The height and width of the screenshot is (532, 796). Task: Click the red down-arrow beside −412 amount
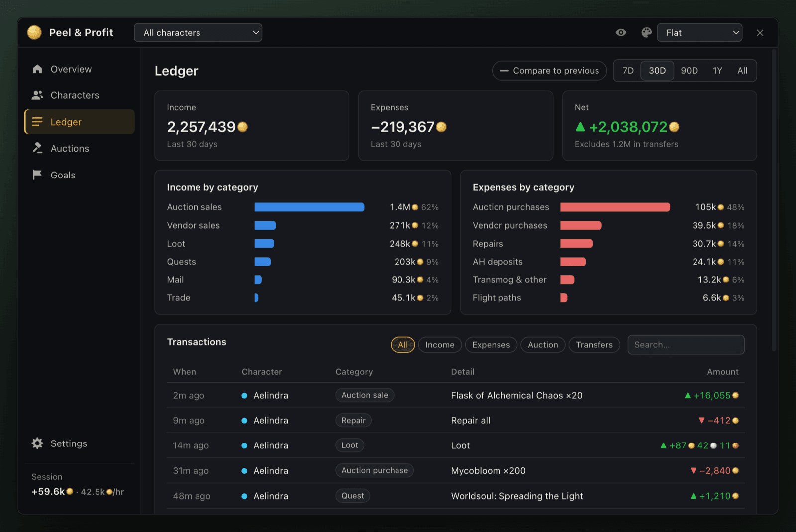click(701, 420)
